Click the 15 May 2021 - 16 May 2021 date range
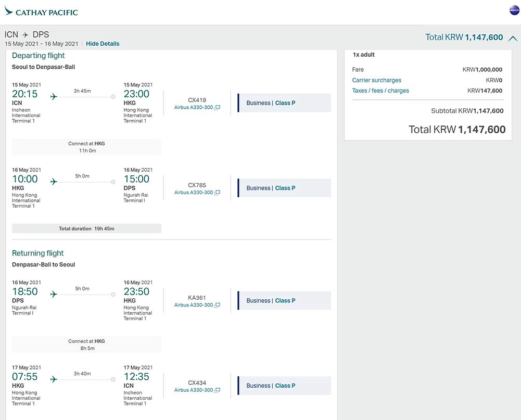This screenshot has height=420, width=521. click(x=41, y=44)
